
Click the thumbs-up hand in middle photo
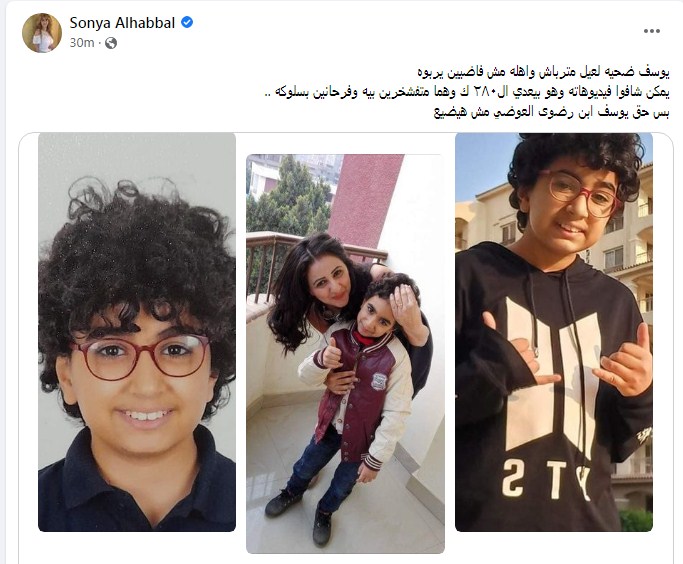[x=331, y=355]
